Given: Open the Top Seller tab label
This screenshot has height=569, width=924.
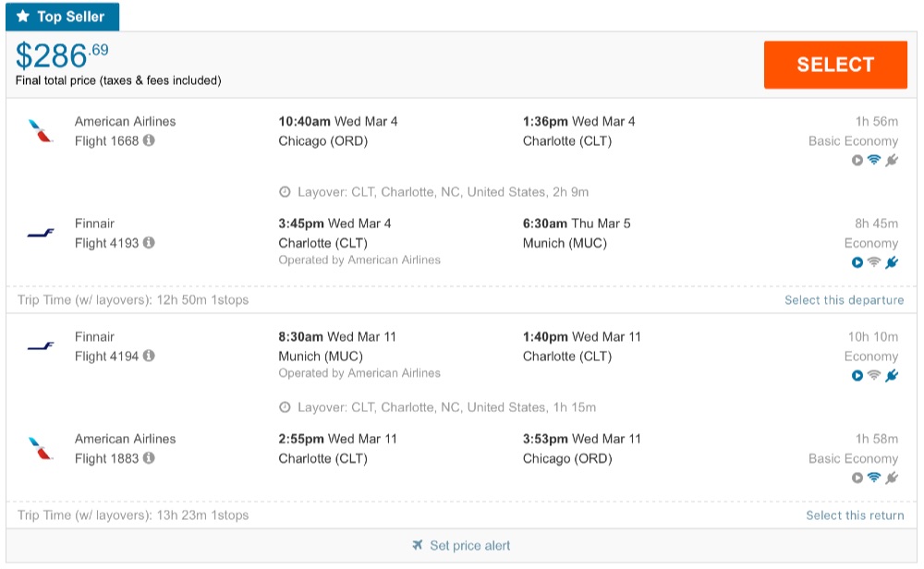Looking at the screenshot, I should pos(62,17).
